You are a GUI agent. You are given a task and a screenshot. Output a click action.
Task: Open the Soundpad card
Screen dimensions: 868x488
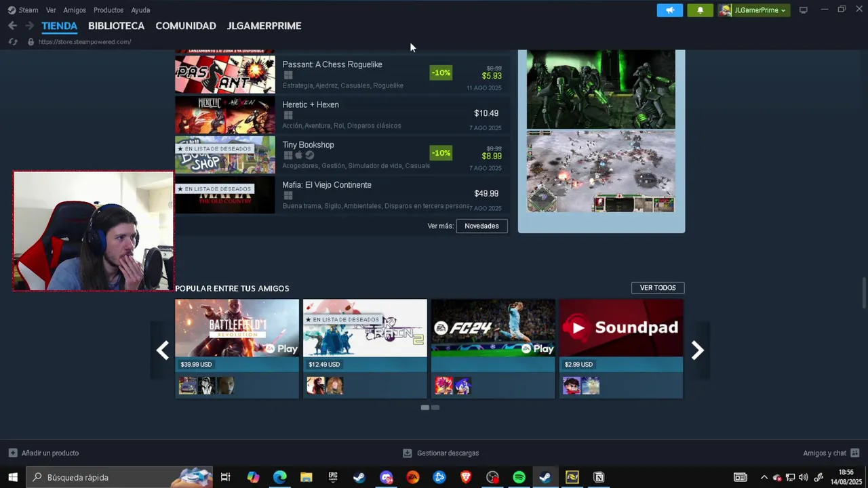click(621, 348)
